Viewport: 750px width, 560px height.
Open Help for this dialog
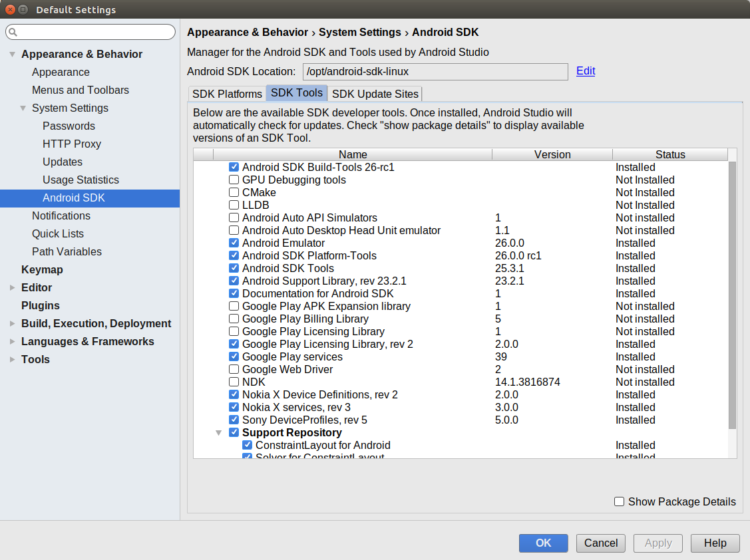[x=715, y=543]
